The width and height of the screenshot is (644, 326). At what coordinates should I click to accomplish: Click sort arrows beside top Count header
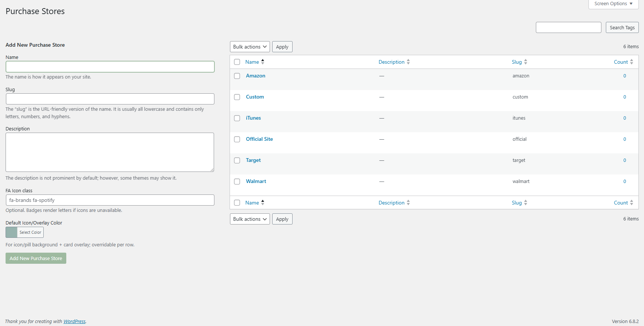pos(631,62)
